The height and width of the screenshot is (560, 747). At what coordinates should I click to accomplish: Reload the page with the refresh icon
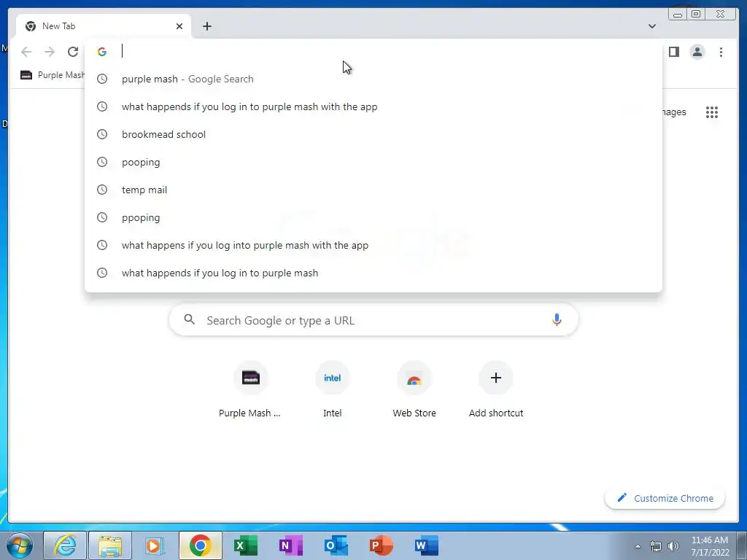[x=73, y=52]
